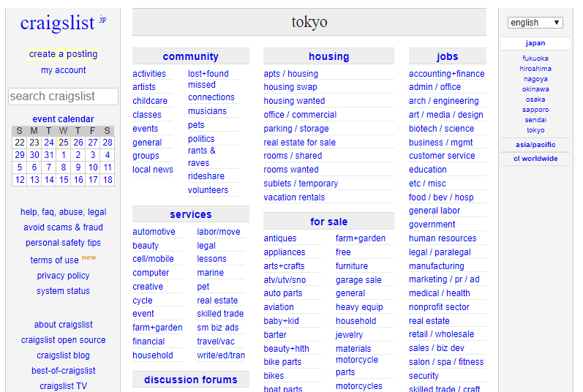This screenshot has width=583, height=392.
Task: View vacation rentals
Action: 294,197
